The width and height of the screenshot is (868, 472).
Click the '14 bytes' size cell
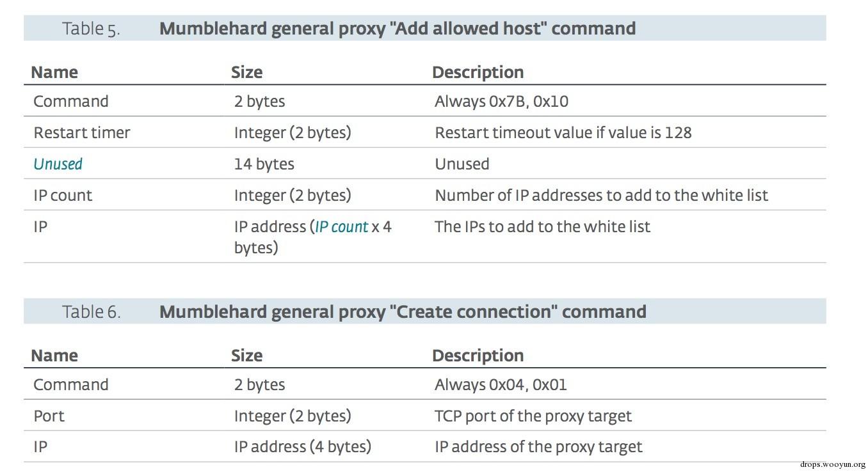click(x=264, y=164)
